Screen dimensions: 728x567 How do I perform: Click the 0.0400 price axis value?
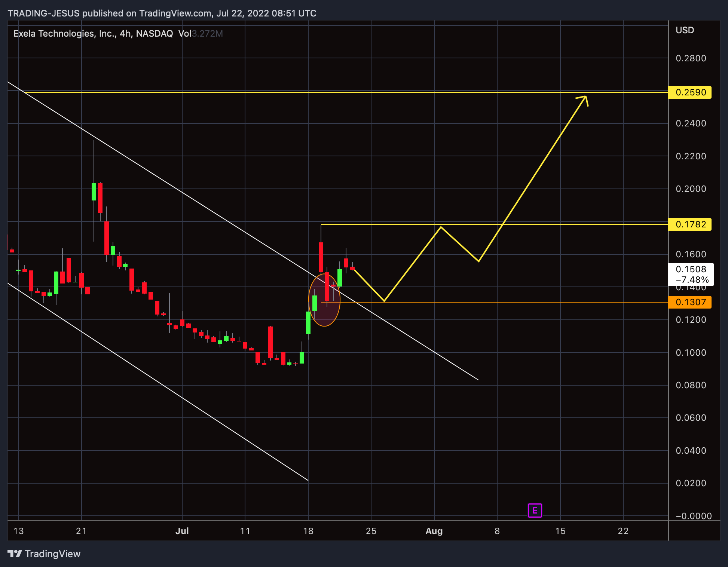coord(691,451)
